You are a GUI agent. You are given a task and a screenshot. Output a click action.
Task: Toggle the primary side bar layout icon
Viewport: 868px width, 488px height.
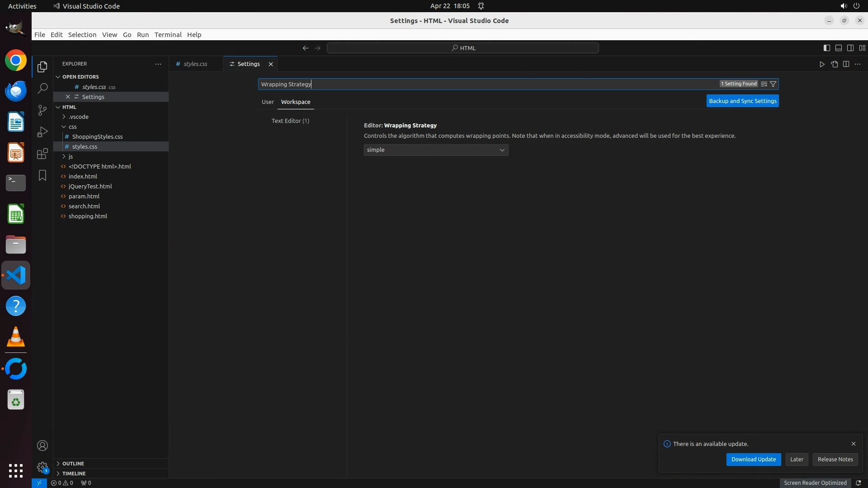coord(826,48)
